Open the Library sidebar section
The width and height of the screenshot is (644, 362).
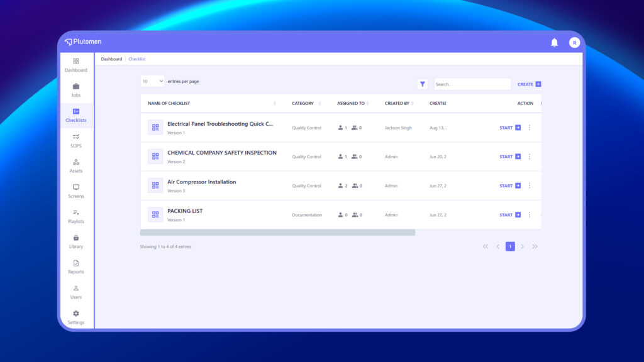click(x=76, y=242)
